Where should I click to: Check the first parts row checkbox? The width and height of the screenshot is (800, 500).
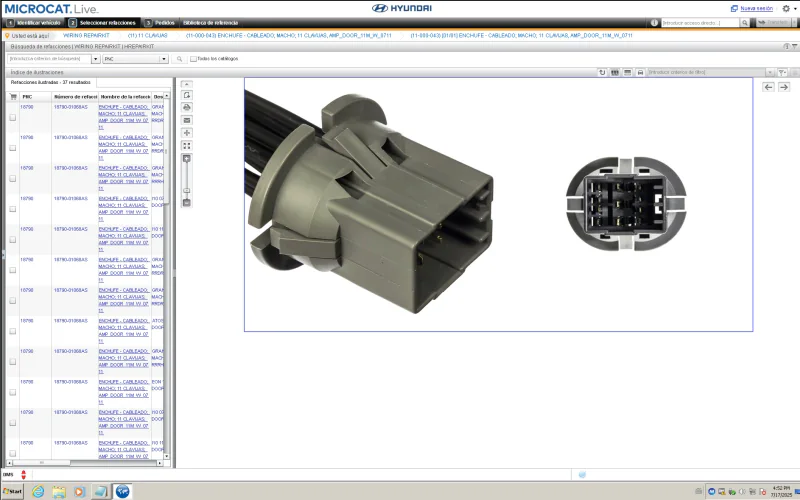coord(13,117)
